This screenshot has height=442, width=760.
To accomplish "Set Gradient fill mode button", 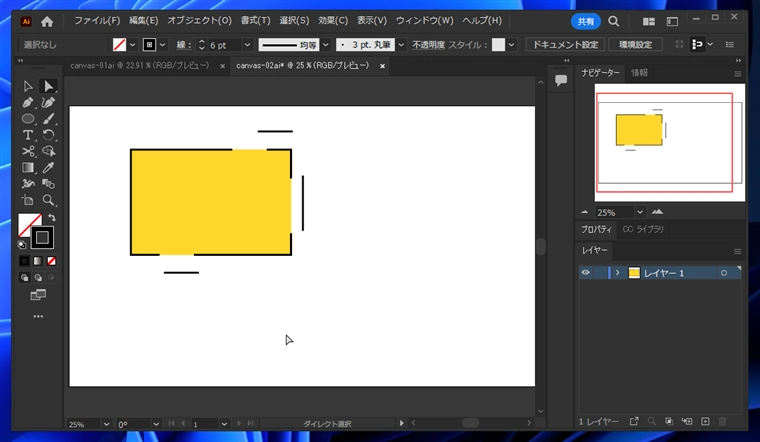I will 38,261.
